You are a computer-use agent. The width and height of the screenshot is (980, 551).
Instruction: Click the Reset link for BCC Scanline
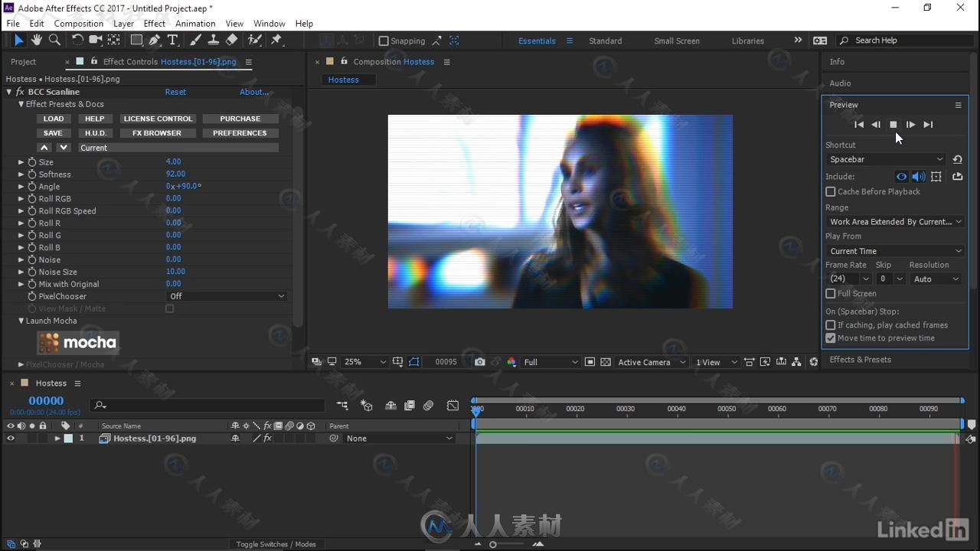(175, 92)
